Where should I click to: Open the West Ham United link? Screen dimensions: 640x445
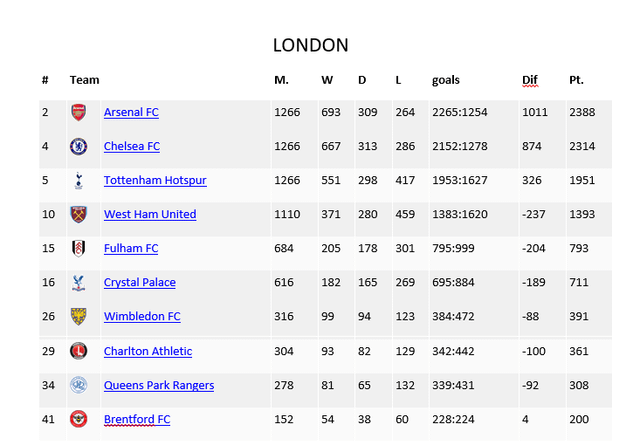(150, 214)
